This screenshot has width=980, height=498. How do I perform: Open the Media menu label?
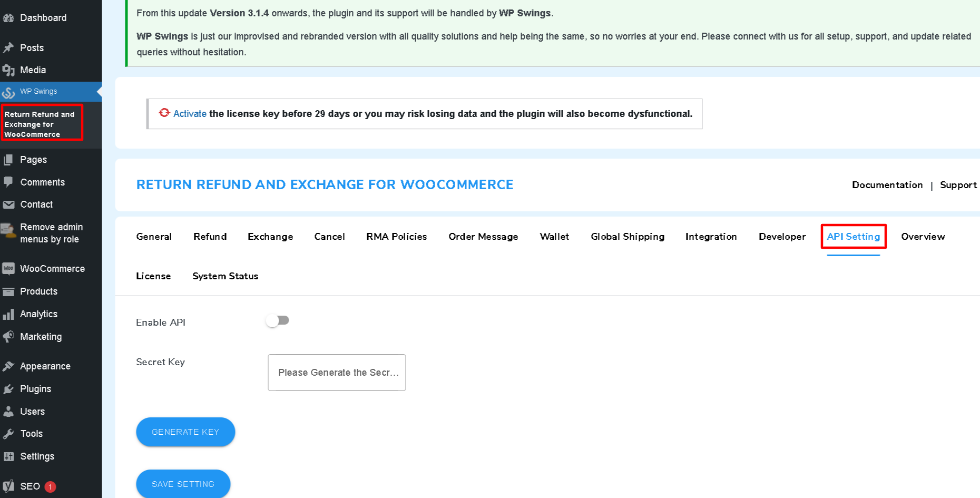coord(33,70)
